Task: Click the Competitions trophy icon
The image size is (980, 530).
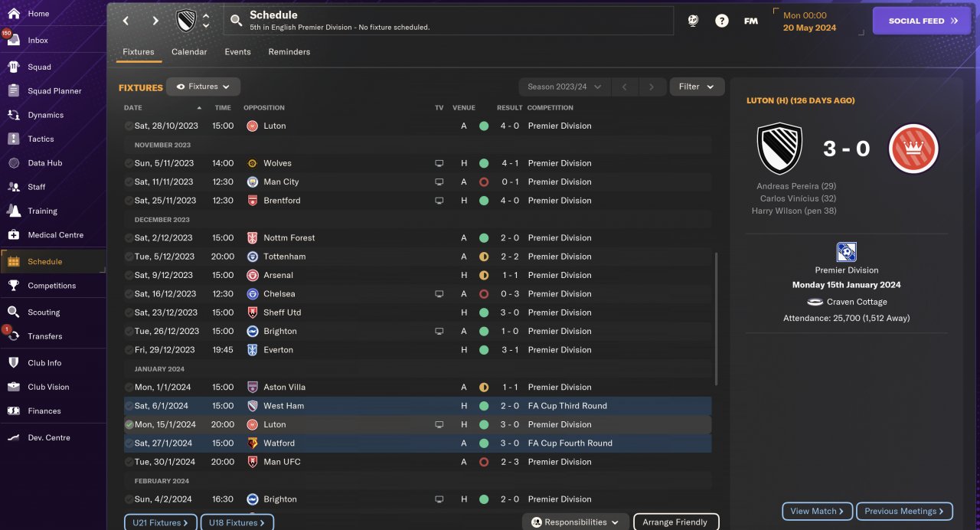Action: pos(13,285)
